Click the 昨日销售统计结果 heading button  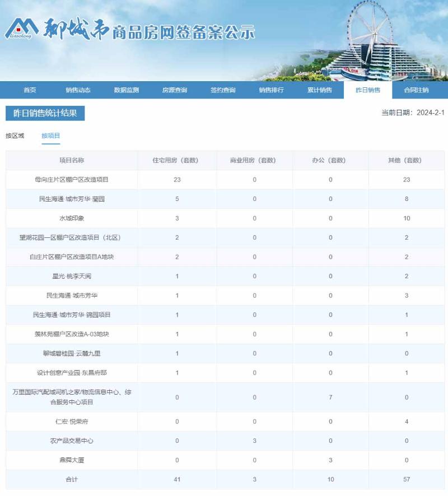pos(45,113)
